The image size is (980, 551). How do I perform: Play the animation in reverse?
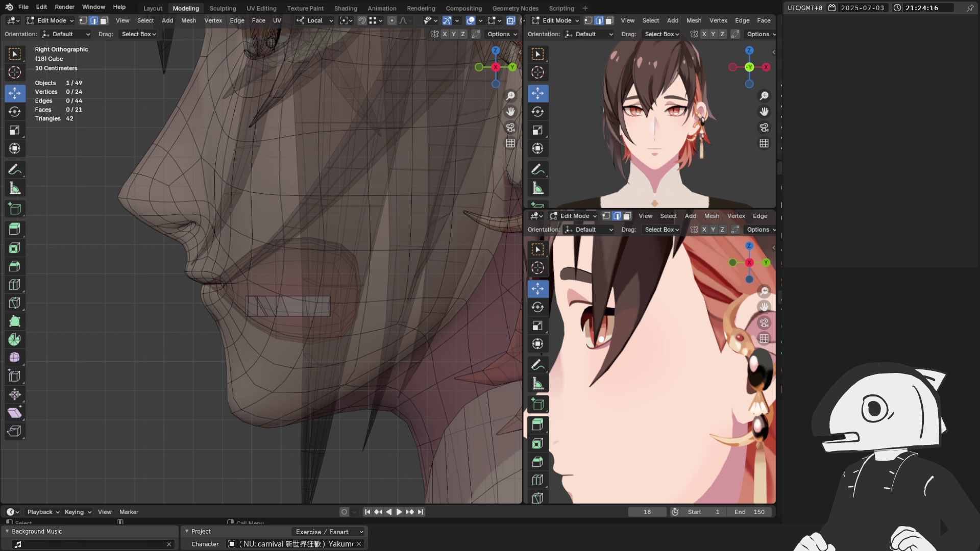point(389,512)
